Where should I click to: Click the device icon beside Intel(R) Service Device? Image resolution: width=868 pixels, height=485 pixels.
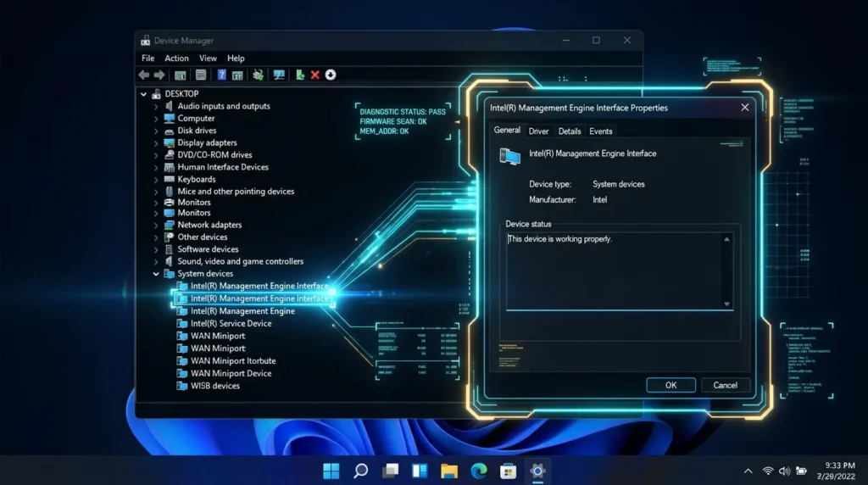click(182, 323)
